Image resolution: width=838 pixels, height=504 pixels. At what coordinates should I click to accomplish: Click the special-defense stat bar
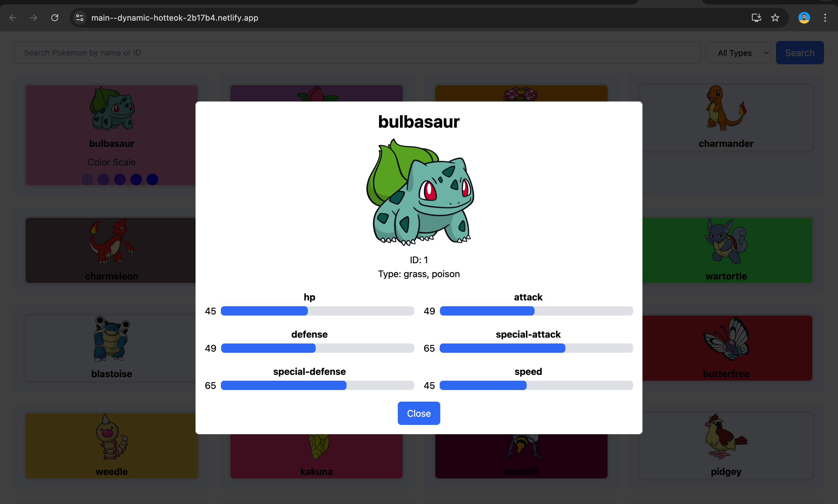(317, 385)
